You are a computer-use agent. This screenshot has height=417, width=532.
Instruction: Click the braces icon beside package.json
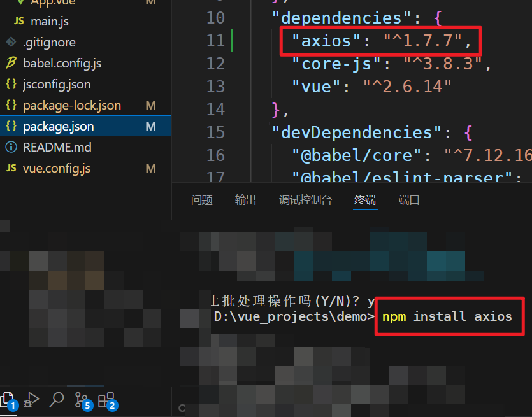11,126
